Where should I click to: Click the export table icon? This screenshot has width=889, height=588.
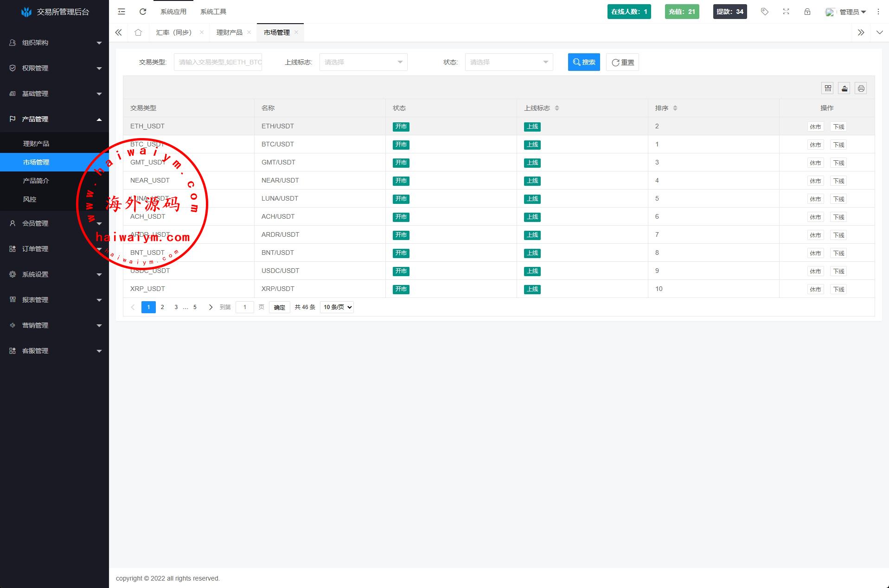pyautogui.click(x=844, y=89)
